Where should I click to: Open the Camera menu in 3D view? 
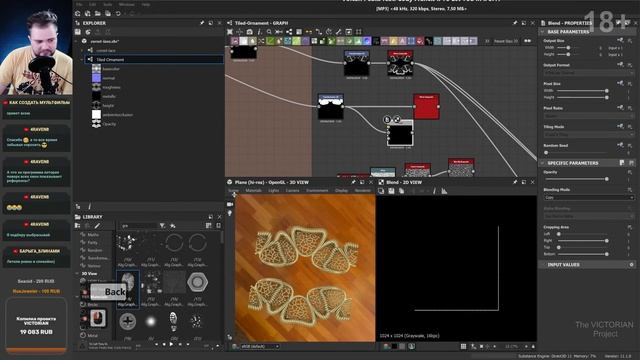[x=292, y=191]
